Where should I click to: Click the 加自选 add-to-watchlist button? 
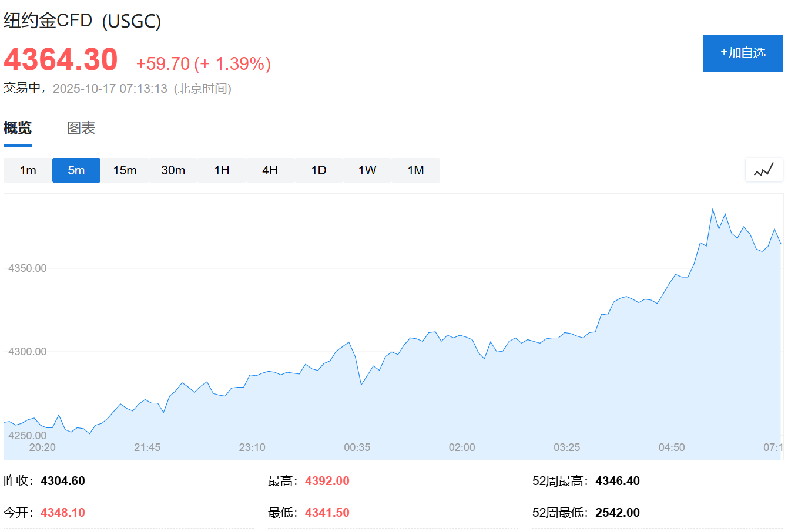pos(743,53)
